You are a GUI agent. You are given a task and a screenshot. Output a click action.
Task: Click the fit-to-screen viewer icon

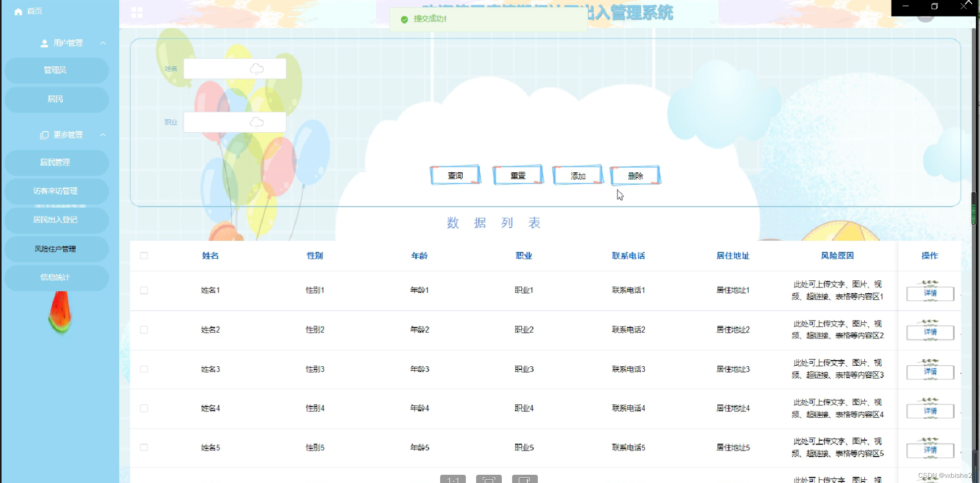point(489,479)
